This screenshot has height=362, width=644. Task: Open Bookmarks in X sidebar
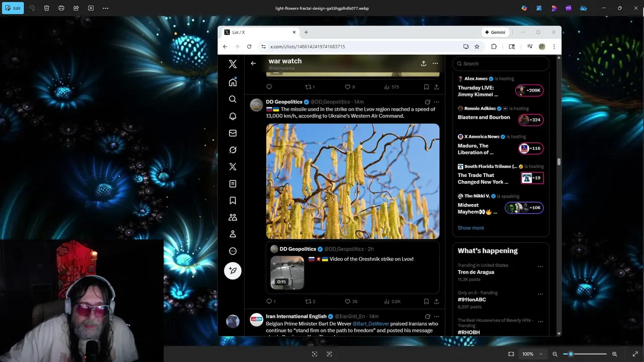click(232, 201)
